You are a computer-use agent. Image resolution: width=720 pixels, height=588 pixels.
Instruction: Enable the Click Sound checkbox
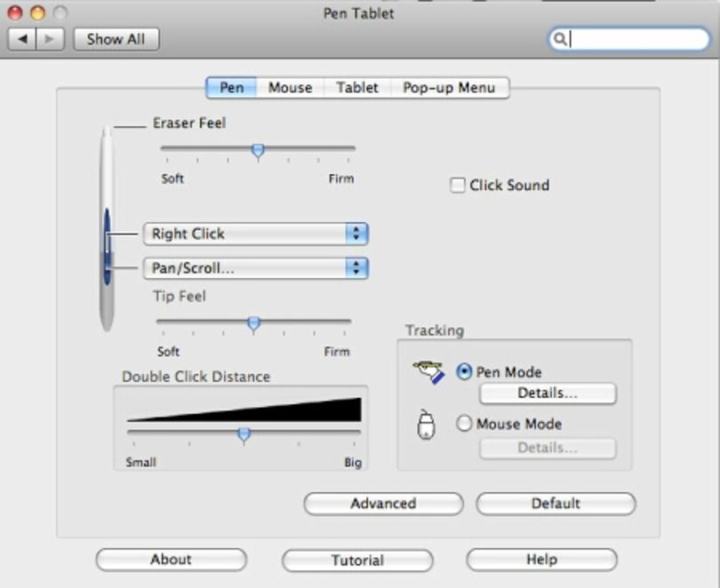(458, 186)
